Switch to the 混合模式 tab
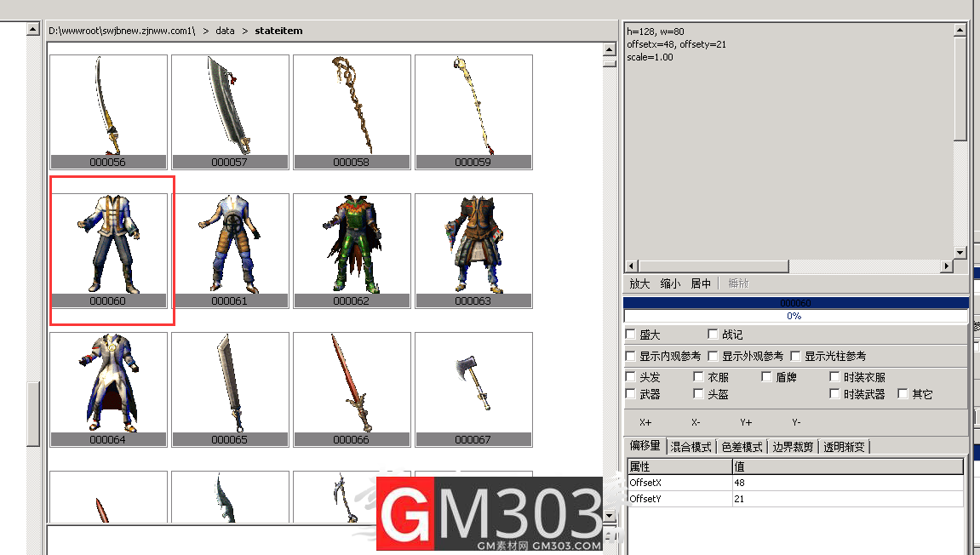The image size is (980, 555). 691,447
